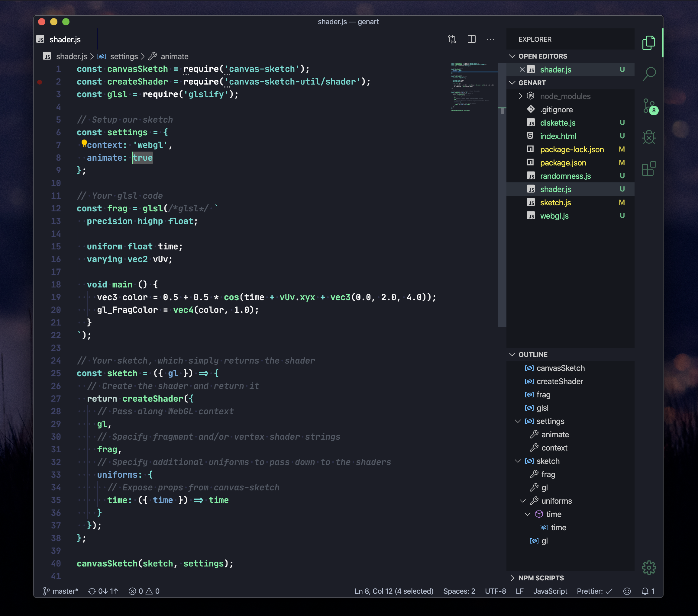698x616 pixels.
Task: Open the Search view in activity bar
Action: [x=648, y=73]
